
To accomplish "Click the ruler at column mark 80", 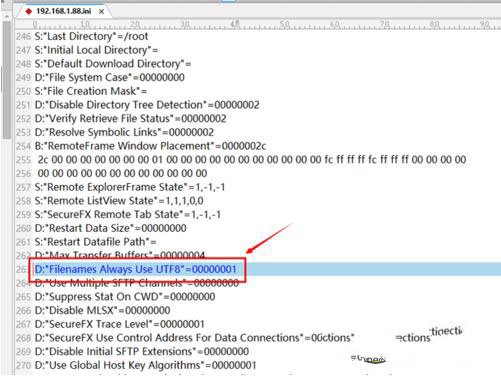I will (434, 24).
